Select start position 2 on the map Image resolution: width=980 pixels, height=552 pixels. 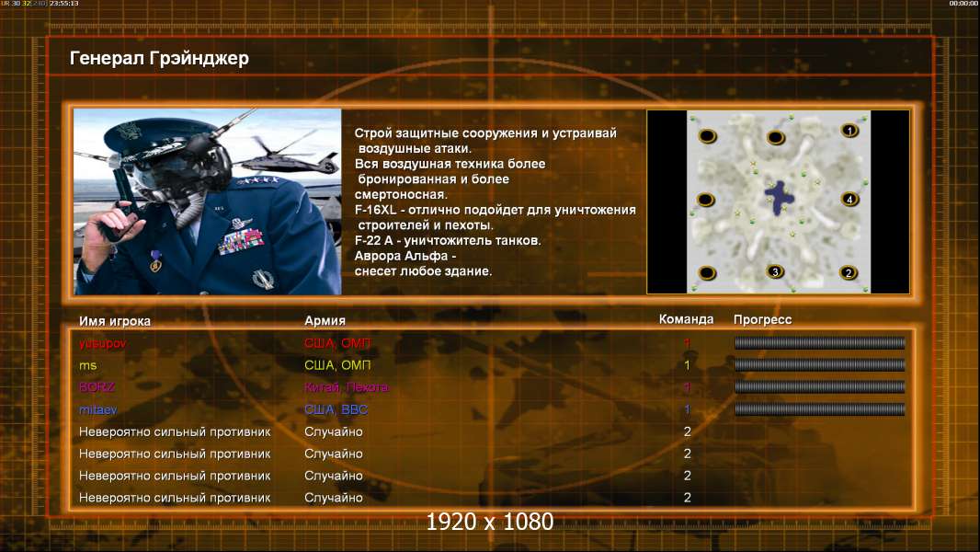pyautogui.click(x=849, y=272)
